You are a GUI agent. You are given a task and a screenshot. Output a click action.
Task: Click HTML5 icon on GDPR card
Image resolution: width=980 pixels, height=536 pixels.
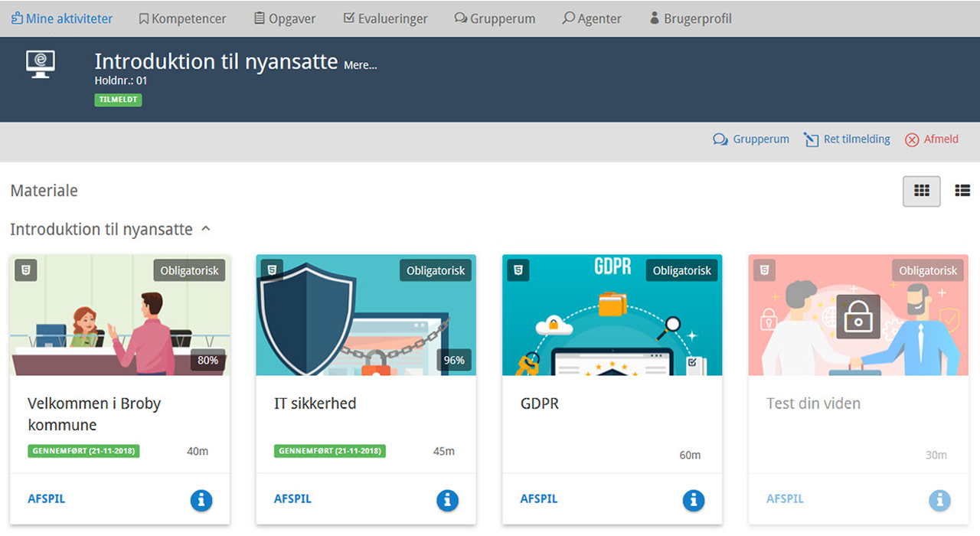point(518,270)
